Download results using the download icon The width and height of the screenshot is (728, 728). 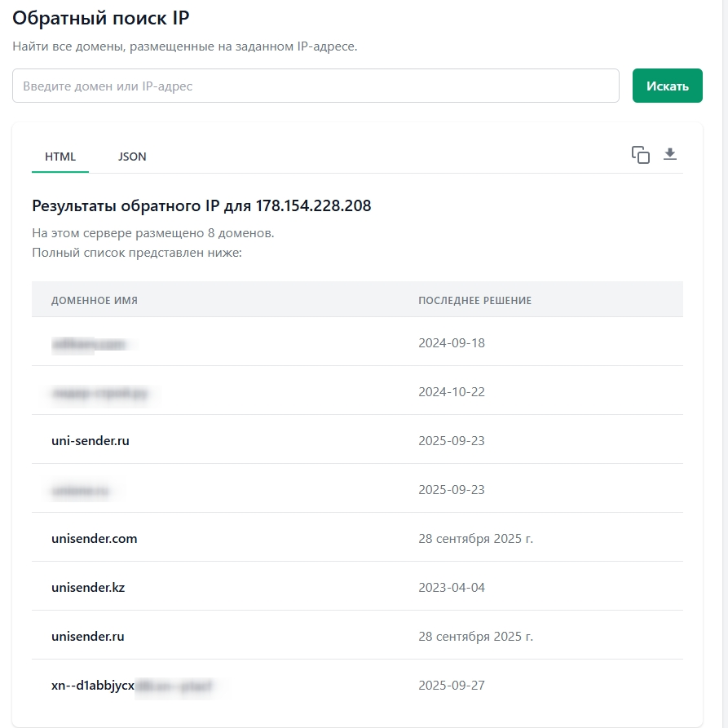[x=670, y=154]
